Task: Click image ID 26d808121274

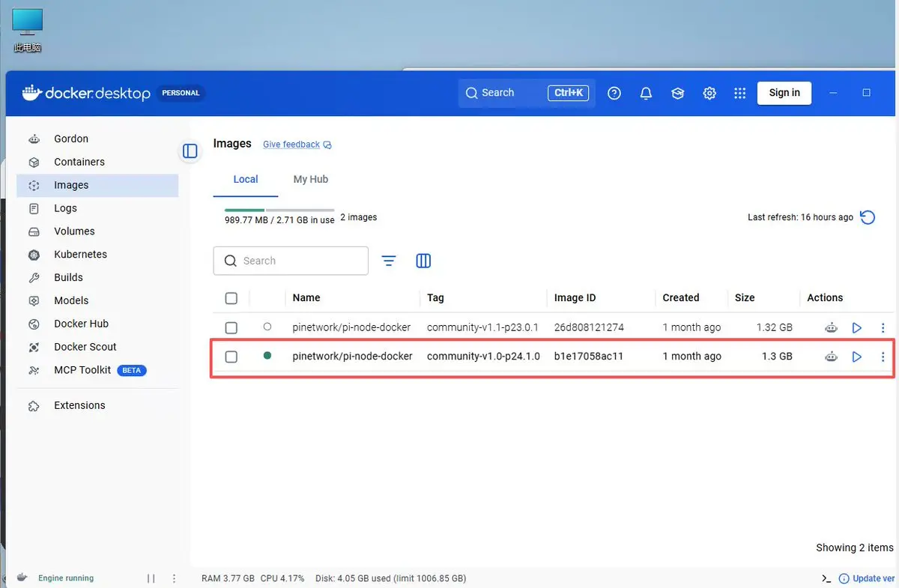Action: pos(589,327)
